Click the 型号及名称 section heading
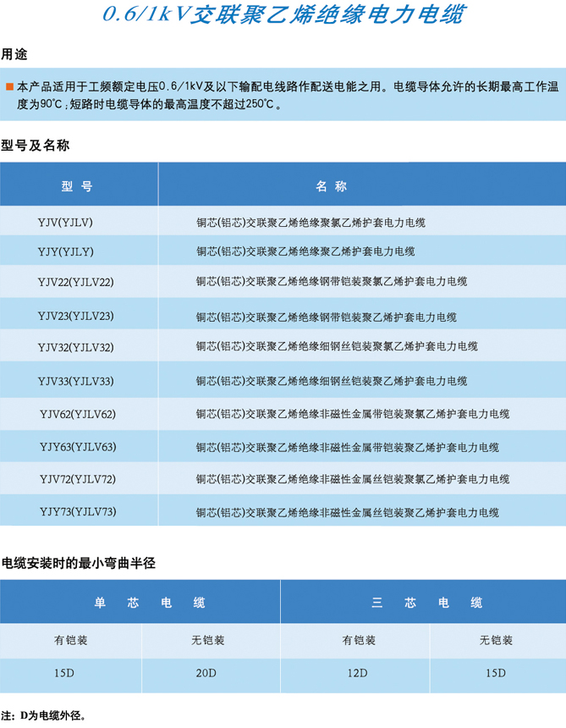The height and width of the screenshot is (728, 566). coord(35,146)
